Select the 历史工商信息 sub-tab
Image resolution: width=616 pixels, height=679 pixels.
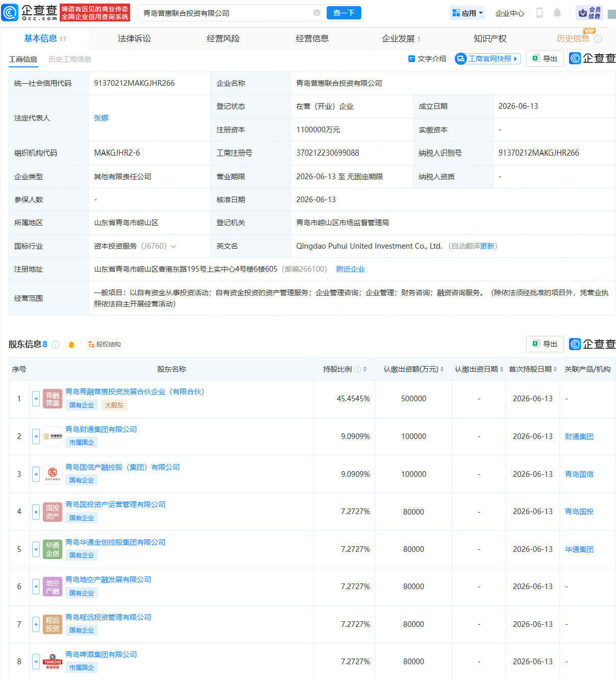(70, 59)
